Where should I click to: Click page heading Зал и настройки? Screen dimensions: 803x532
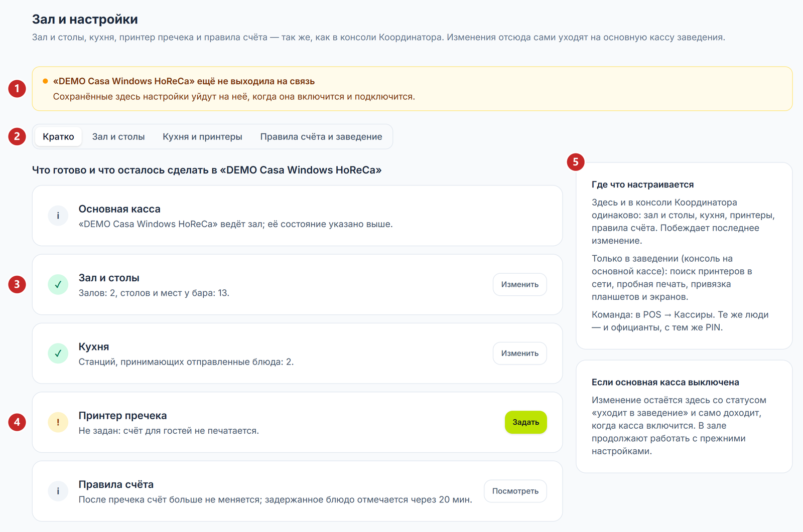[85, 19]
